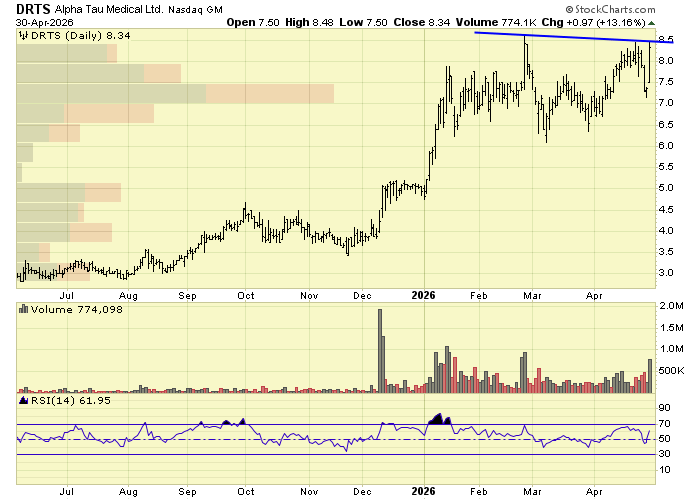This screenshot has height=500, width=700.
Task: Click the 3.0 price axis label
Action: [666, 273]
